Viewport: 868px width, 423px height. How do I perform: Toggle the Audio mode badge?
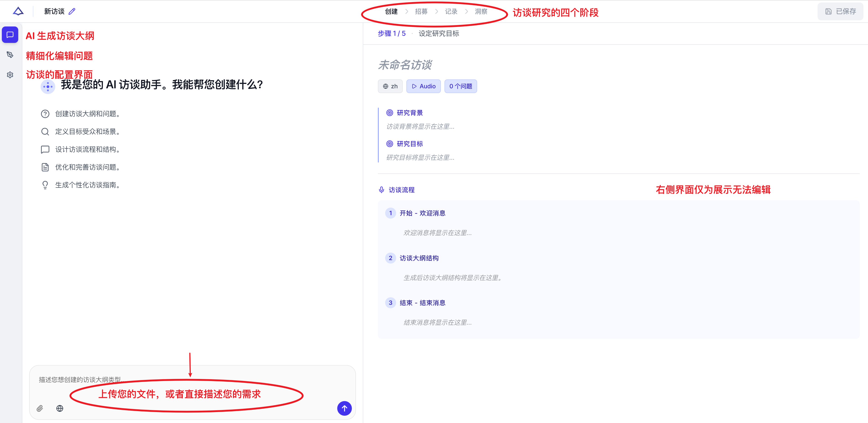coord(424,86)
